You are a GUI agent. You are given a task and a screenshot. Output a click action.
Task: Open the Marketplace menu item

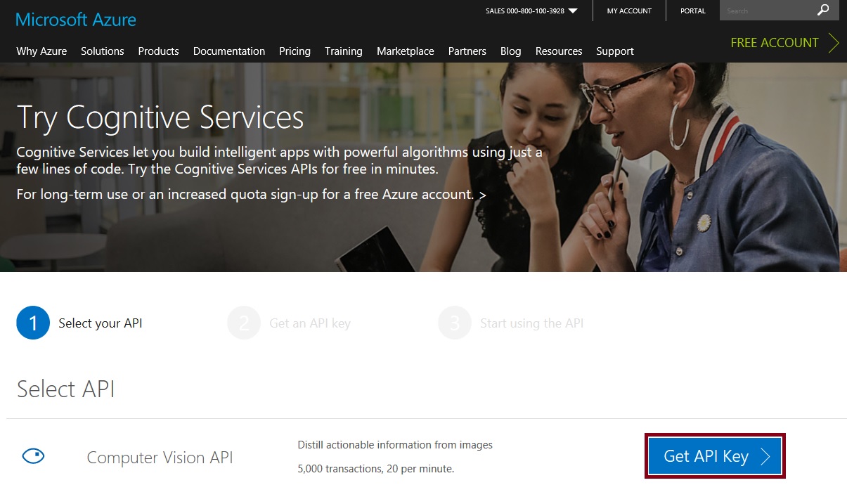(405, 51)
